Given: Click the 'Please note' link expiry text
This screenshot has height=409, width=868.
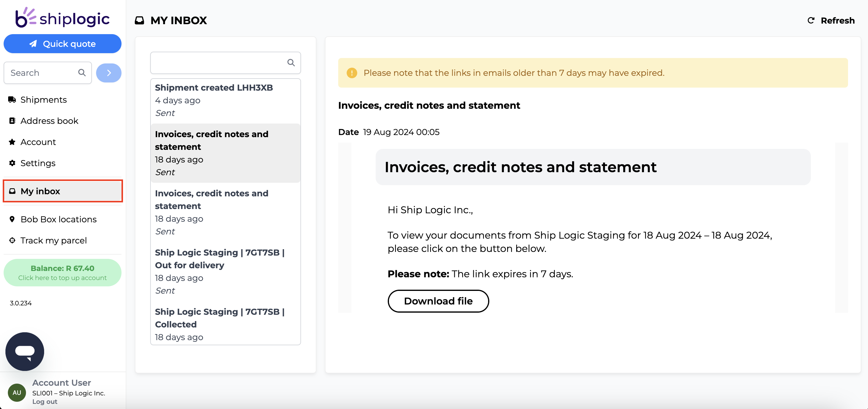Looking at the screenshot, I should [x=480, y=274].
